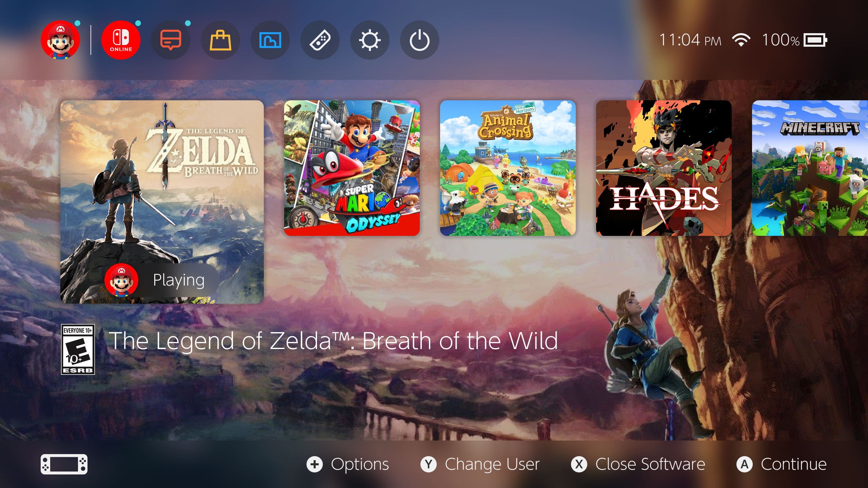Open Nintendo Switch Online
The image size is (868, 488).
[x=121, y=40]
